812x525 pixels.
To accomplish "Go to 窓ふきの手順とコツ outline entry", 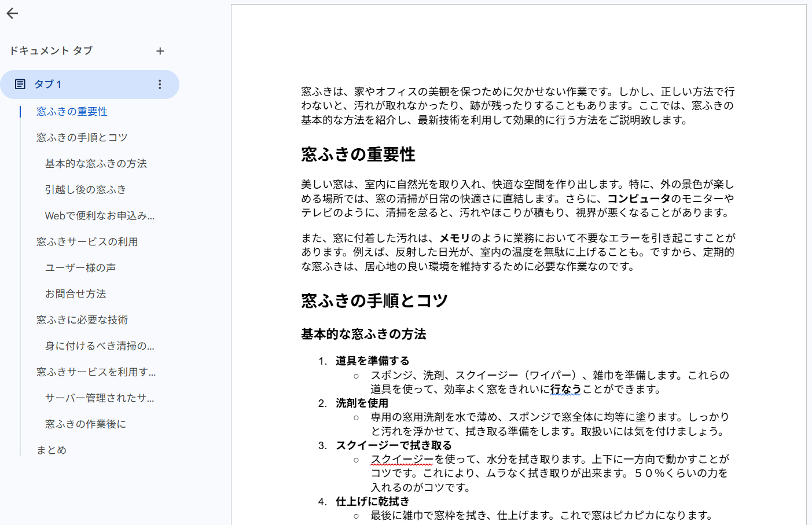I will coord(82,137).
